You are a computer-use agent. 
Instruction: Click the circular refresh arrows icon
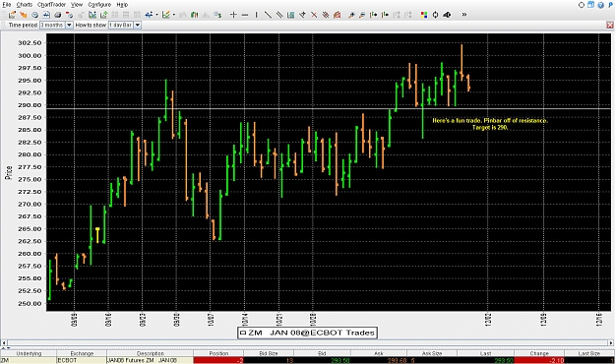[x=435, y=15]
